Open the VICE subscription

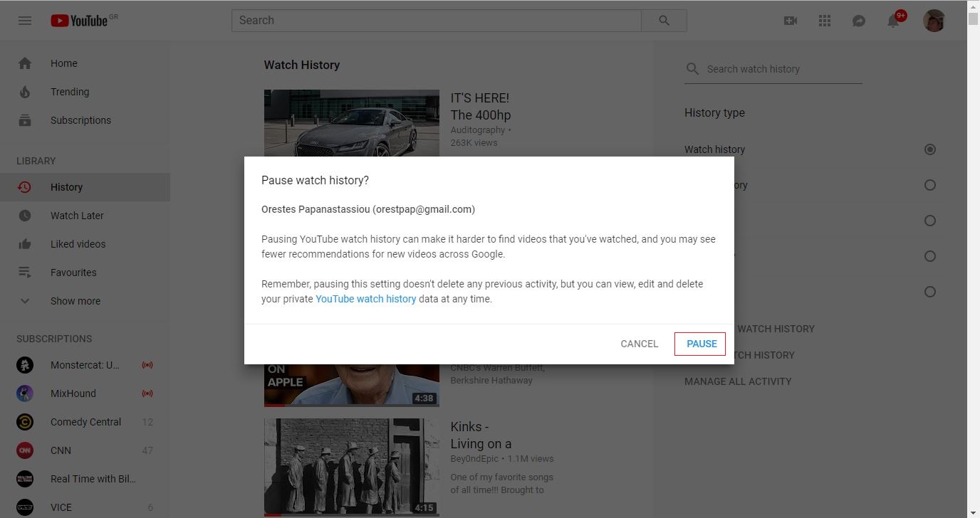85,507
